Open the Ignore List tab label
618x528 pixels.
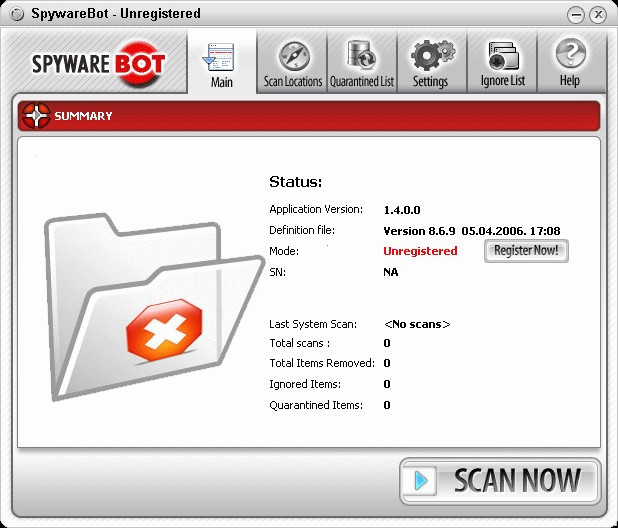click(503, 81)
